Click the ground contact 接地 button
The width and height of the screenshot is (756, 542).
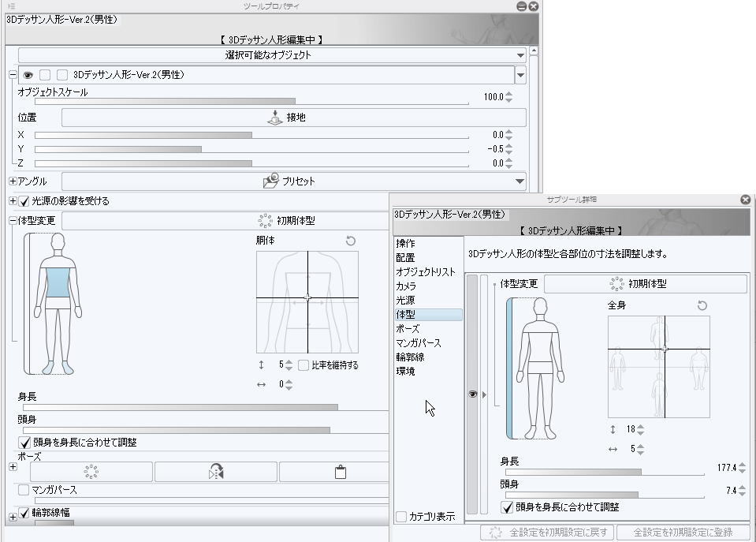click(x=293, y=118)
